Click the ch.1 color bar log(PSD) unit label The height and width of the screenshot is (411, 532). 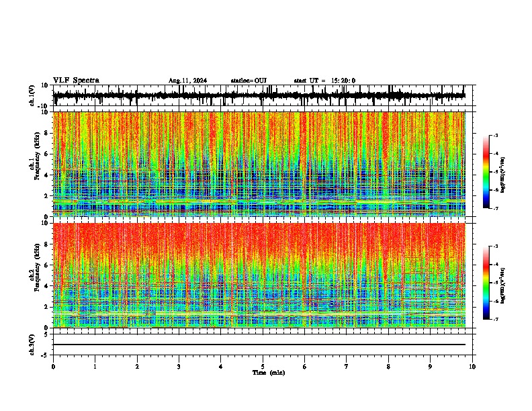[x=502, y=175]
